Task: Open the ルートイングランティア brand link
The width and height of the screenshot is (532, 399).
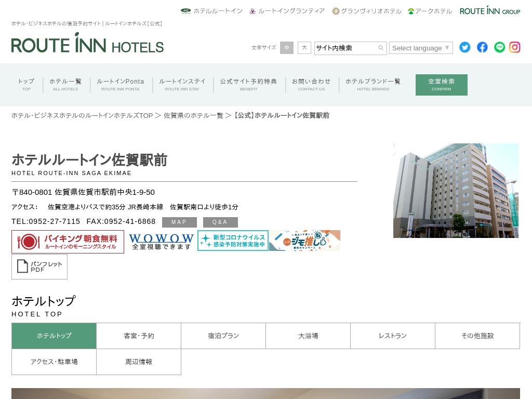Action: click(x=287, y=11)
